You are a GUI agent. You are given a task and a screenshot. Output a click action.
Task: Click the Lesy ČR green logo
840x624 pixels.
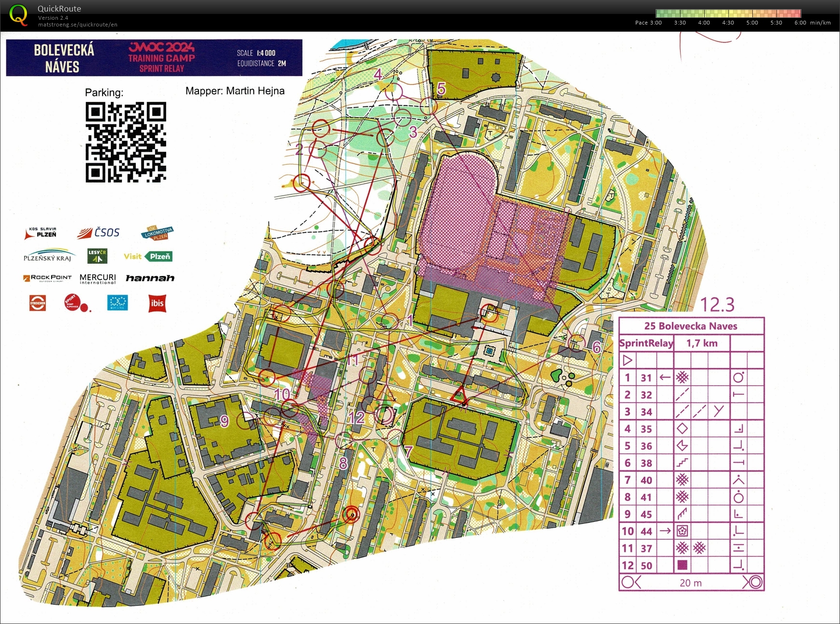[x=97, y=256]
